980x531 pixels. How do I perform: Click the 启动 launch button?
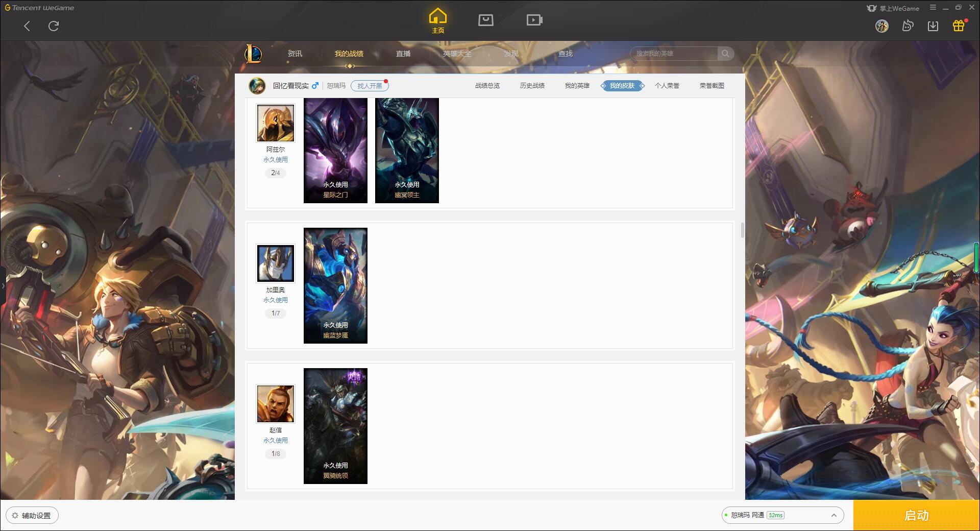point(917,515)
